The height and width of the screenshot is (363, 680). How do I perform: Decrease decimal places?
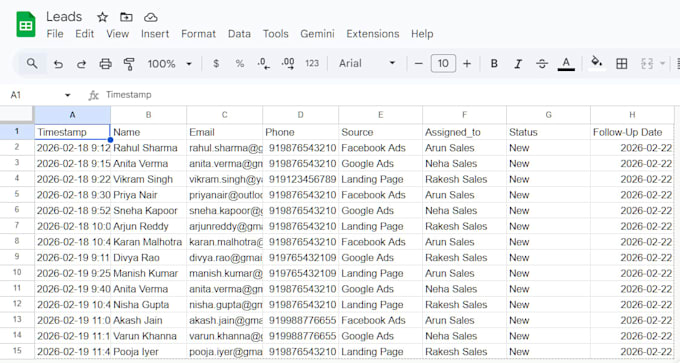tap(263, 64)
